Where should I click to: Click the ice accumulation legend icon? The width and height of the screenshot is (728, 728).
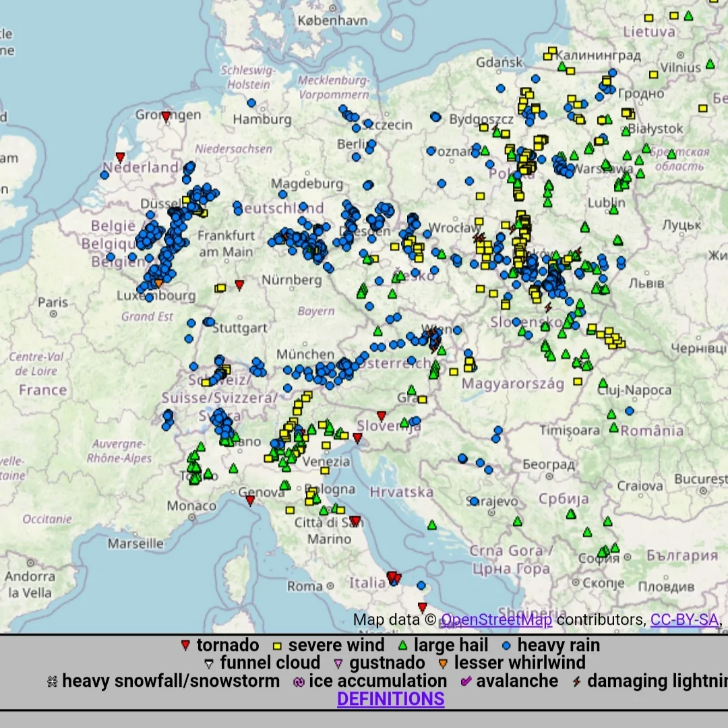pos(299,682)
